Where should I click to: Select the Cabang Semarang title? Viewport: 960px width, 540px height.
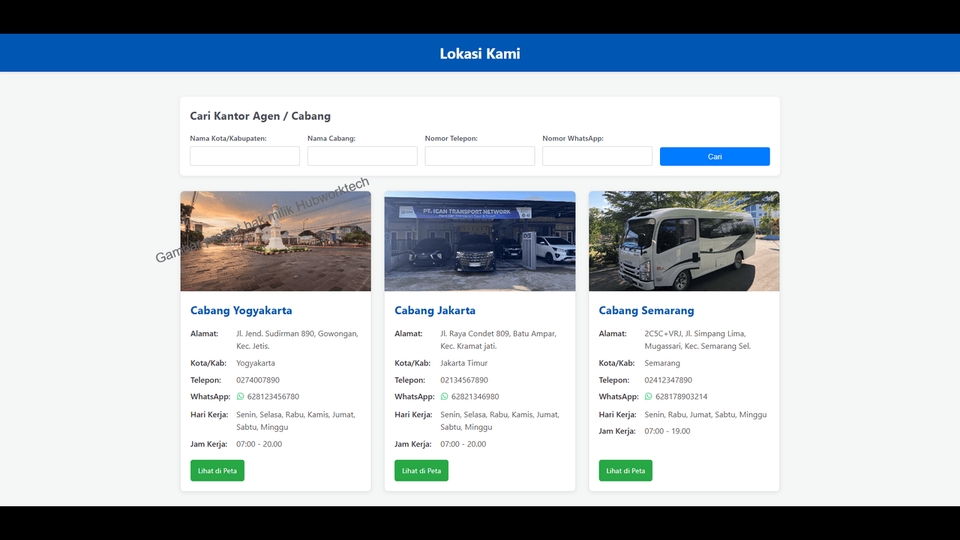coord(647,310)
